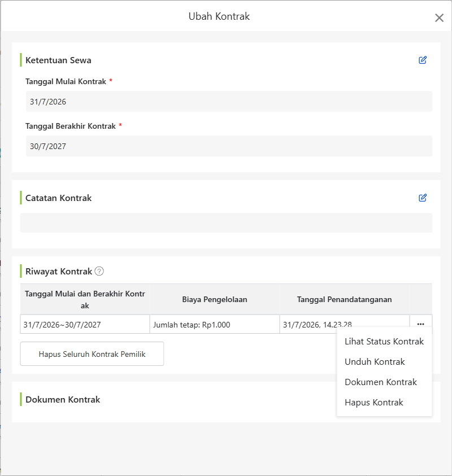452x476 pixels.
Task: Click the 31/7/2026, 14.23.28 signing date cell
Action: (345, 325)
